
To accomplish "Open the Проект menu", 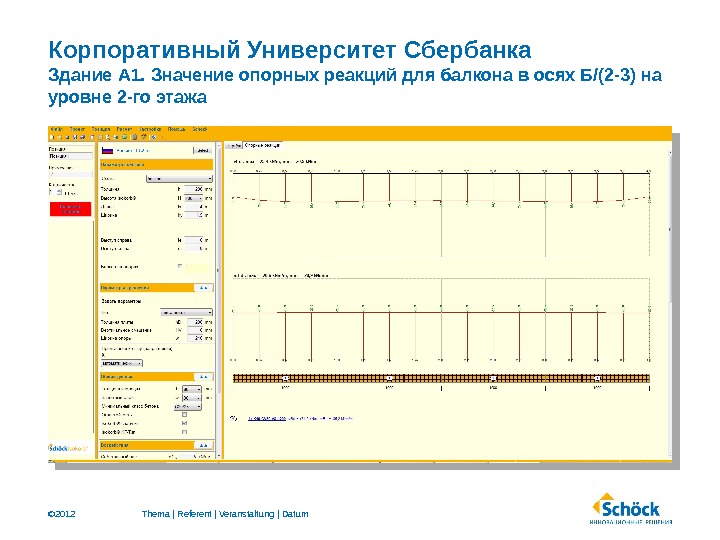I will [77, 129].
